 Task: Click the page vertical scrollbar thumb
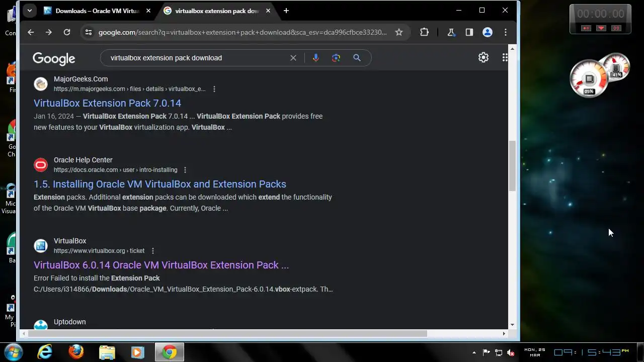(x=512, y=166)
